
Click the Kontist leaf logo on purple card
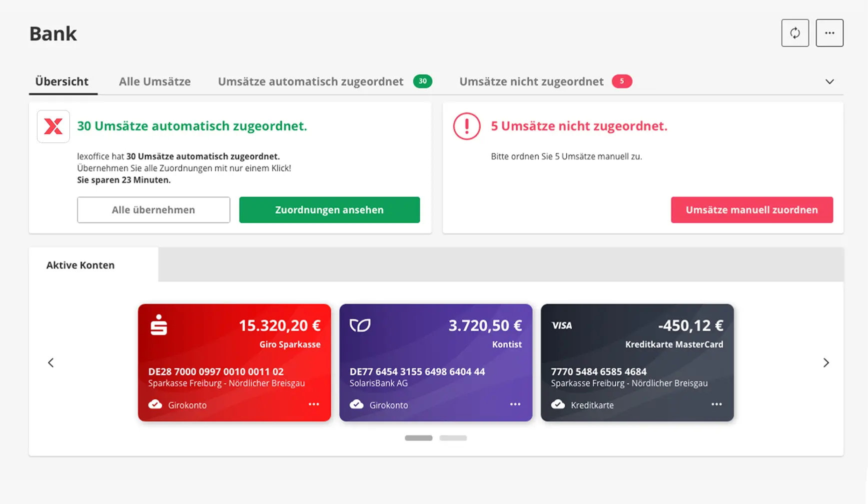point(360,325)
